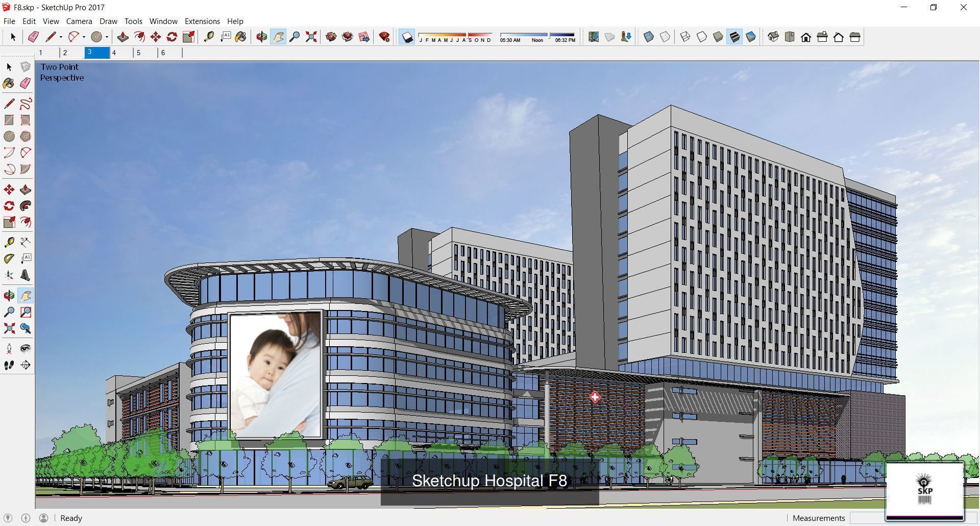Select the Protractor tool
The width and height of the screenshot is (980, 526).
point(9,259)
